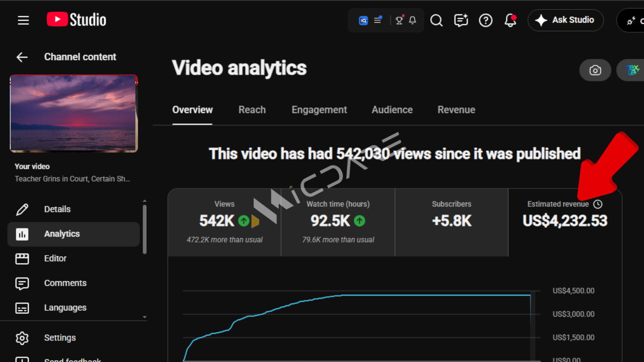Image resolution: width=644 pixels, height=362 pixels.
Task: Click green up arrow next to 92.5K watch time
Action: [x=359, y=221]
